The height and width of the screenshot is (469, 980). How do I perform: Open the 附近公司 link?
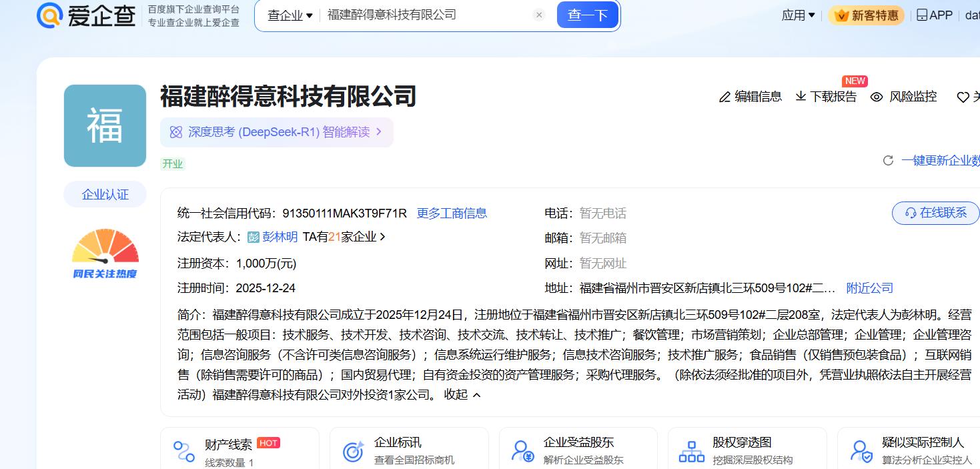click(869, 288)
